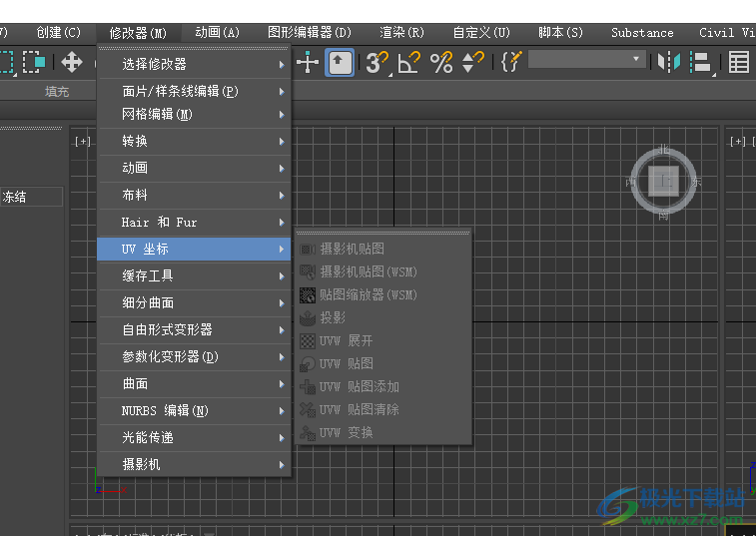Click the UVW 变换 submenu item
756x536 pixels.
coord(382,433)
